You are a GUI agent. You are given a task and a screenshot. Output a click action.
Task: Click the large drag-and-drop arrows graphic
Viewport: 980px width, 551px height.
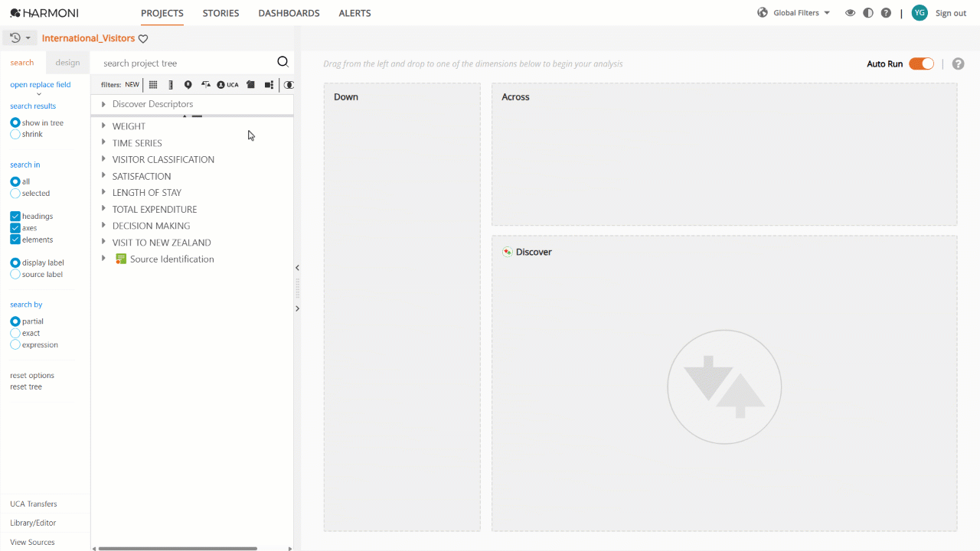tap(724, 387)
